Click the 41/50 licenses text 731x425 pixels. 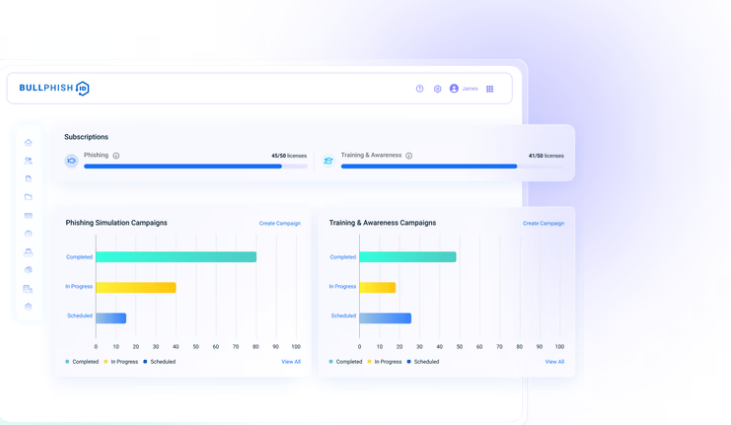click(x=546, y=156)
